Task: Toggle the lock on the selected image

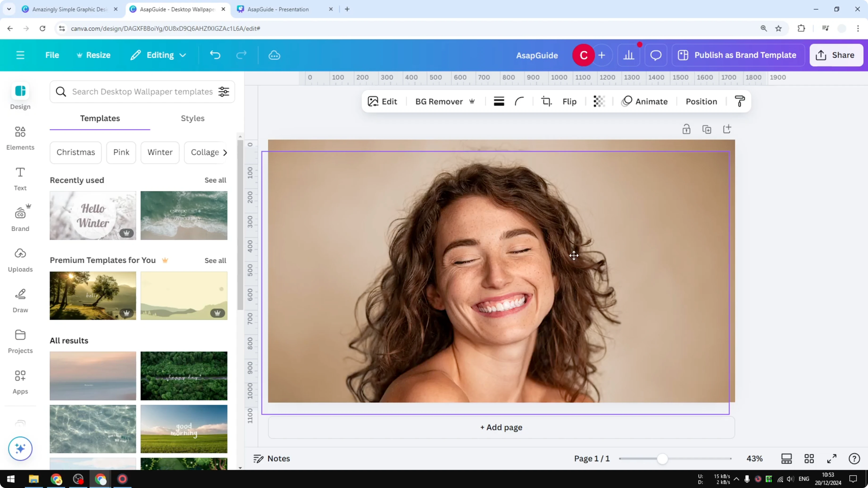Action: 686,129
